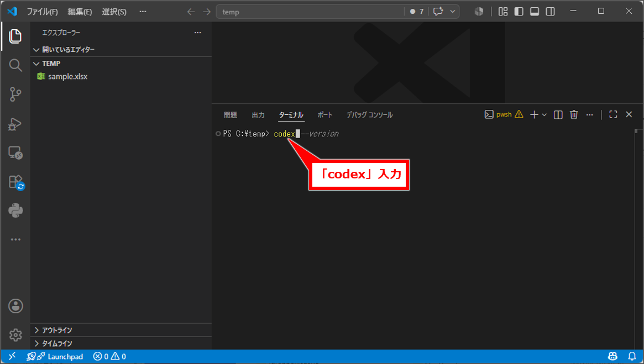Collapse the TEMP folder section
The image size is (644, 364).
pos(121,64)
